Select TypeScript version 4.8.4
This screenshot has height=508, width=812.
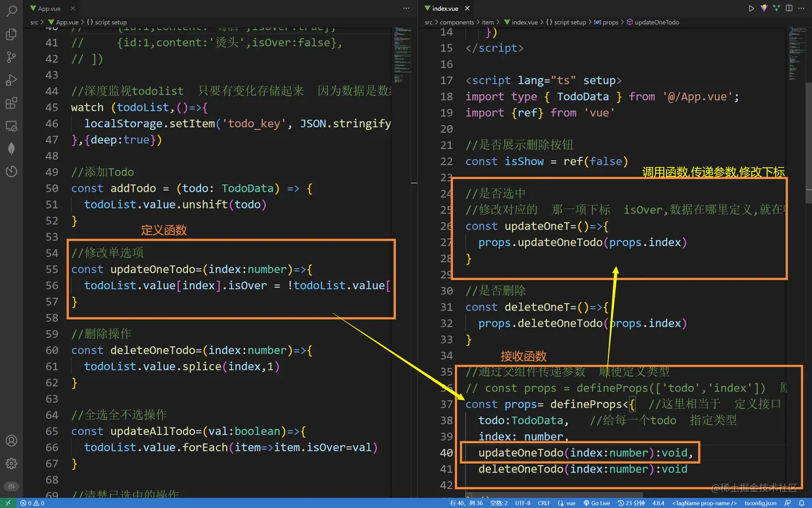658,503
